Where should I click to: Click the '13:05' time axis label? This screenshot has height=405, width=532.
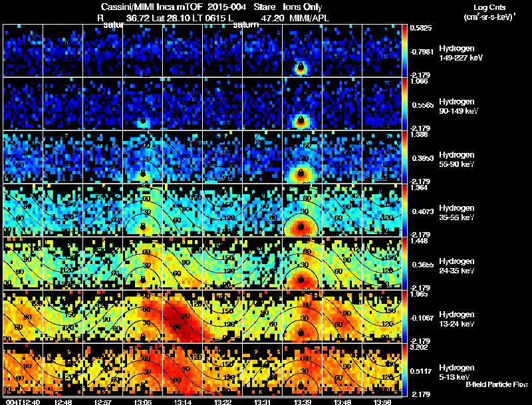(143, 402)
